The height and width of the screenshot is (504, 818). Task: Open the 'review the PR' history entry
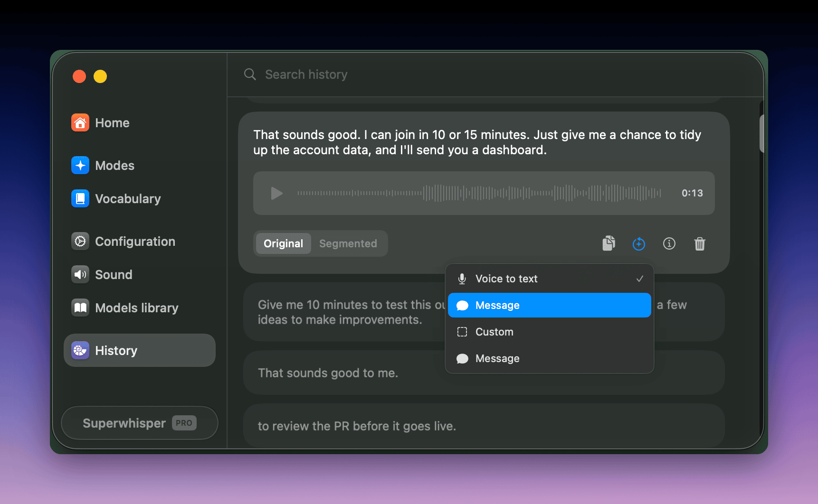click(484, 426)
